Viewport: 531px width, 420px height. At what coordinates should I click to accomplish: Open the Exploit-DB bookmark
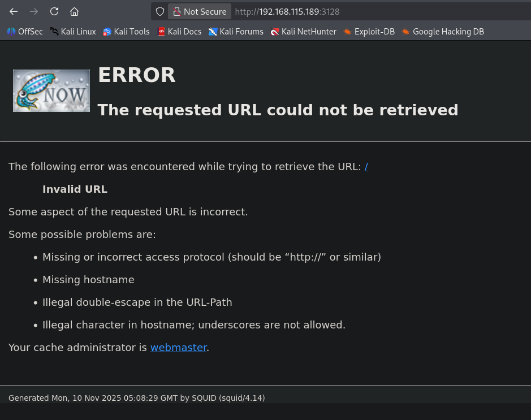tap(369, 32)
